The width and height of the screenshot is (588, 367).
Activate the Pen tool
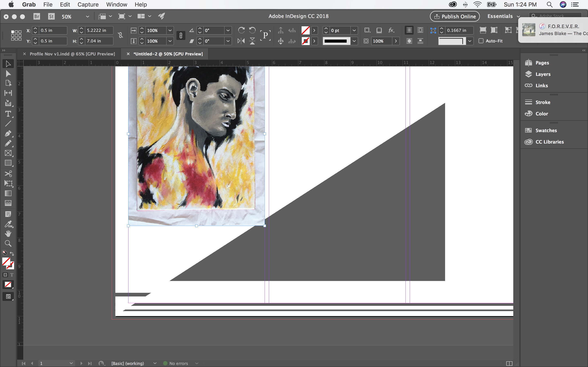click(8, 134)
